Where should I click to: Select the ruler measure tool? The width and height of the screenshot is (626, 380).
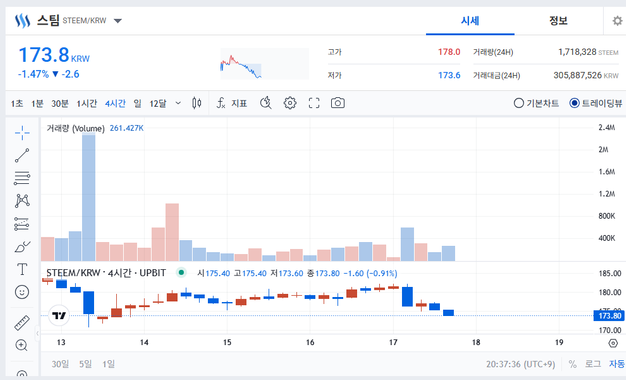point(22,323)
